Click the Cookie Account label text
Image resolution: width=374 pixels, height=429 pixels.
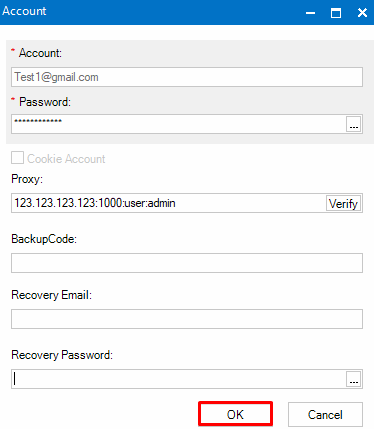pos(66,159)
